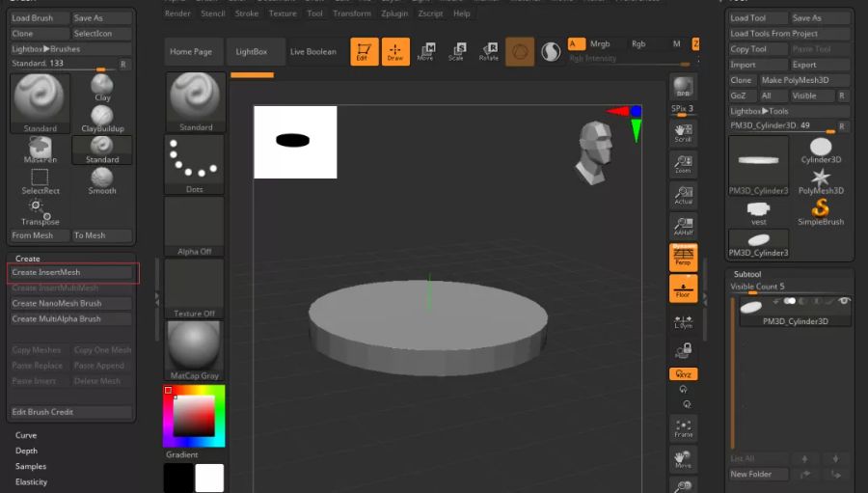Choose the Transpose brush icon
Viewport: 868px width, 493px height.
click(x=40, y=212)
